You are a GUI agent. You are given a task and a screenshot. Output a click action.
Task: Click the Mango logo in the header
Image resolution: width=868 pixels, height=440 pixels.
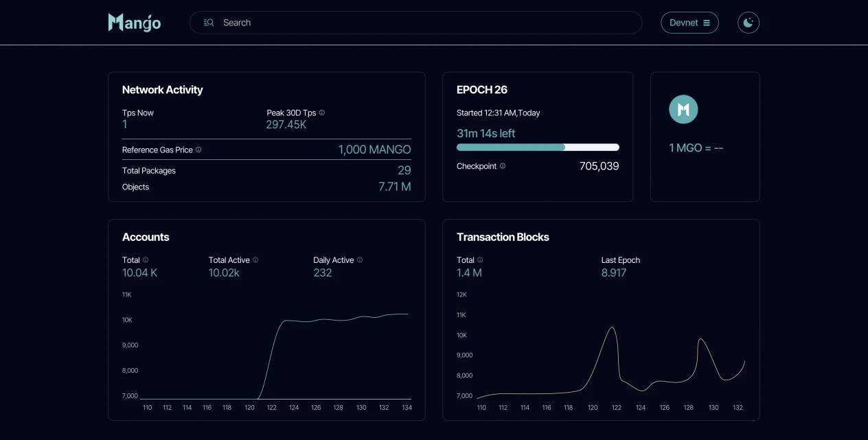tap(134, 22)
